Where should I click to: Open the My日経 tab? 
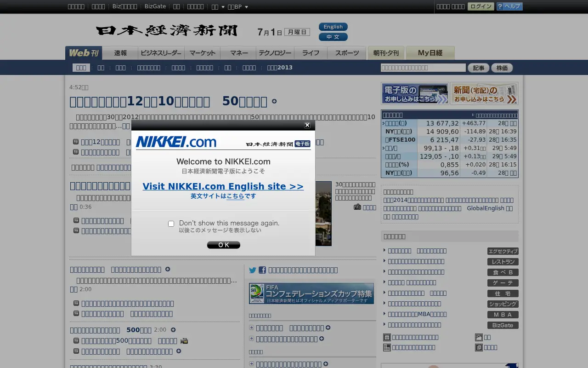point(430,53)
